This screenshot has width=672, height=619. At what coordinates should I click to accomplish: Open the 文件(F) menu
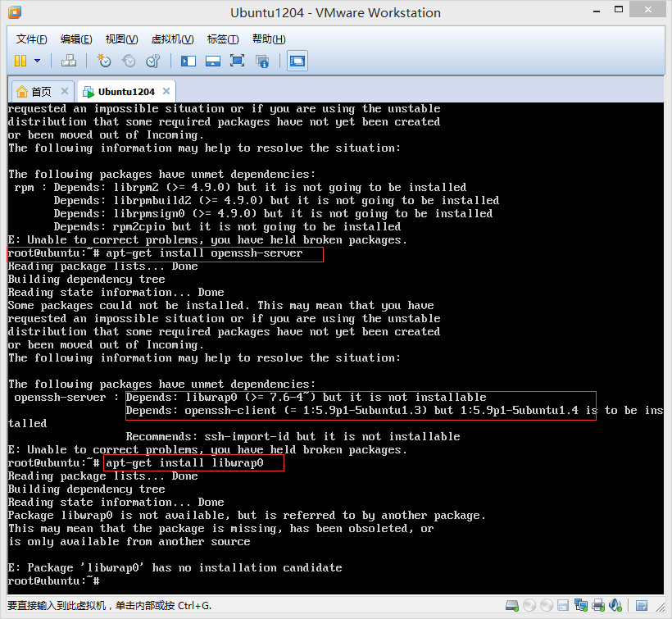31,39
